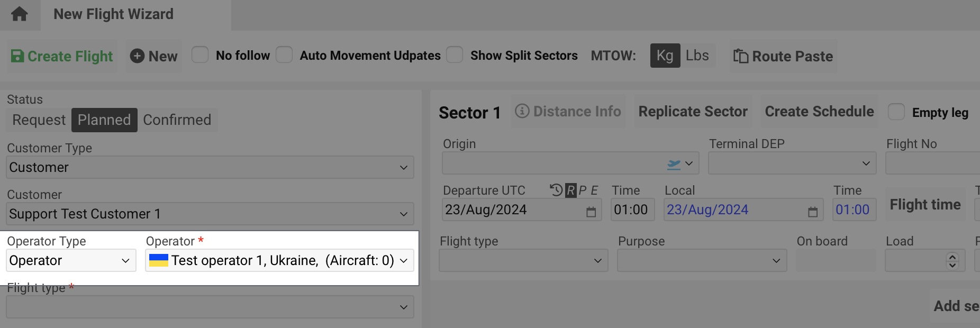980x328 pixels.
Task: Click the New plus icon
Action: (137, 56)
